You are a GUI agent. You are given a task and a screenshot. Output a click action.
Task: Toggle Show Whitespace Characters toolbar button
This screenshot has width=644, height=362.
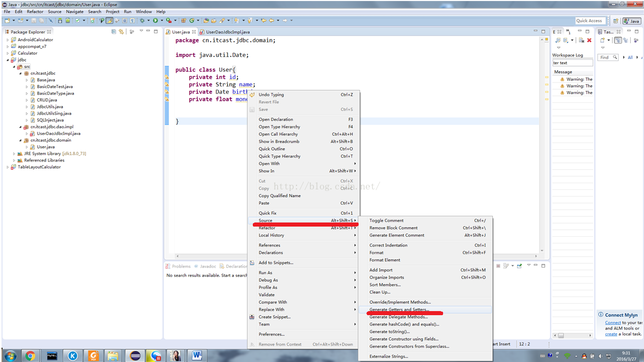[x=132, y=20]
